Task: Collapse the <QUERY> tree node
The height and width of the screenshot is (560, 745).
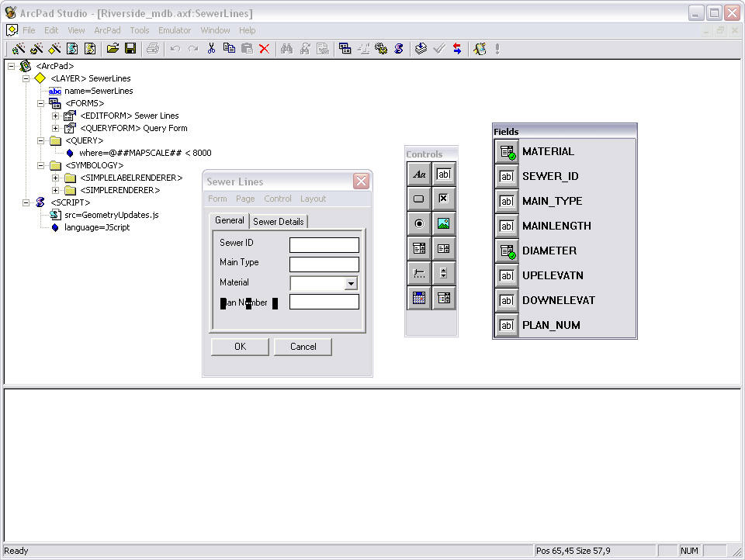Action: pyautogui.click(x=41, y=140)
